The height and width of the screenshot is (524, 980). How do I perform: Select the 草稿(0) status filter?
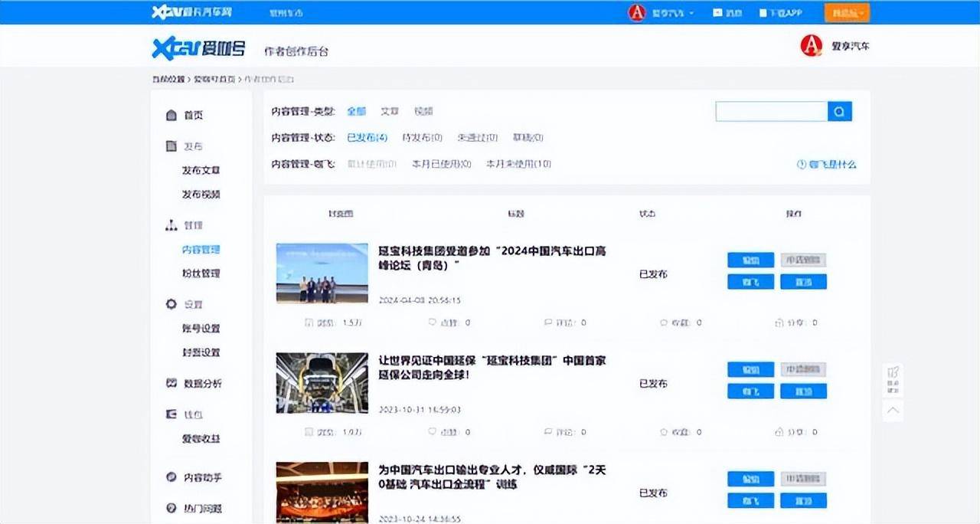pyautogui.click(x=528, y=138)
